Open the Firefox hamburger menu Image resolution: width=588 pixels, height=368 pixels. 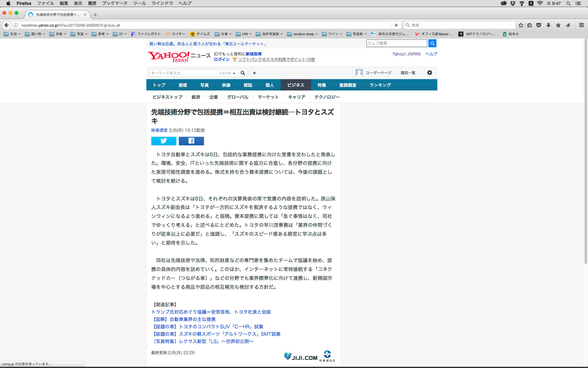click(581, 25)
